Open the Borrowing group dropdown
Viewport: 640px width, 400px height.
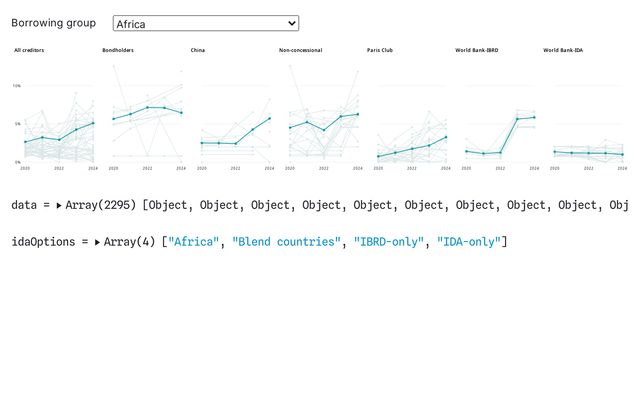205,23
